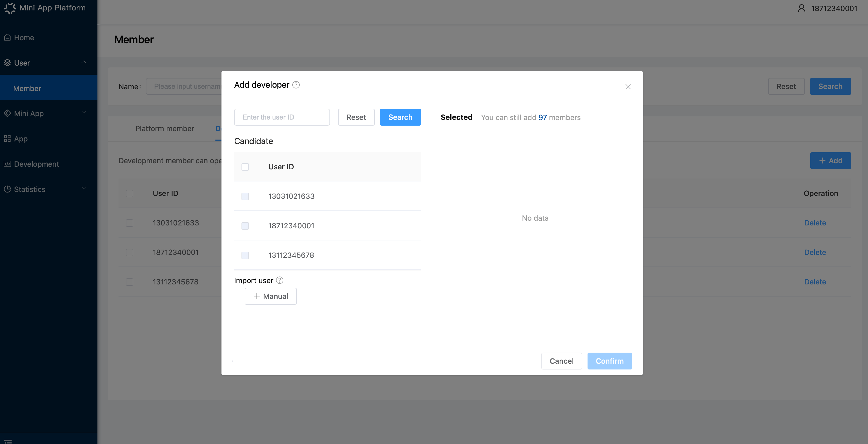Close the Add developer dialog
This screenshot has width=868, height=444.
[x=628, y=87]
